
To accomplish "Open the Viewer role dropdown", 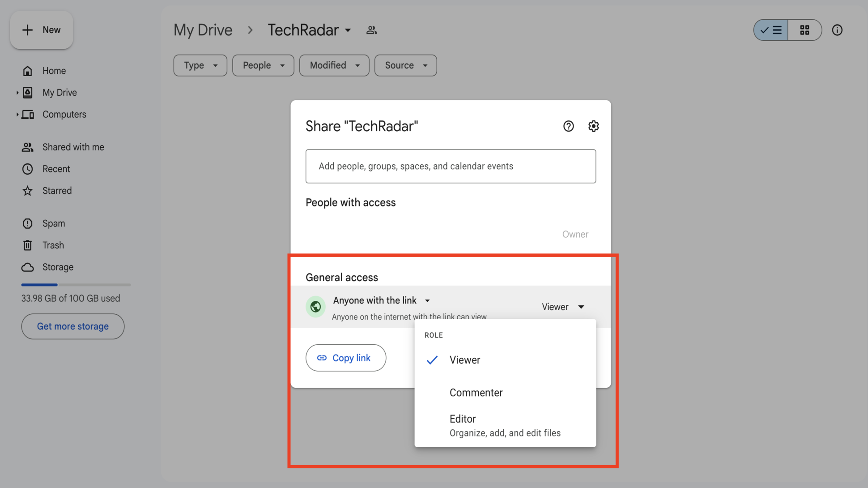I will click(x=563, y=307).
